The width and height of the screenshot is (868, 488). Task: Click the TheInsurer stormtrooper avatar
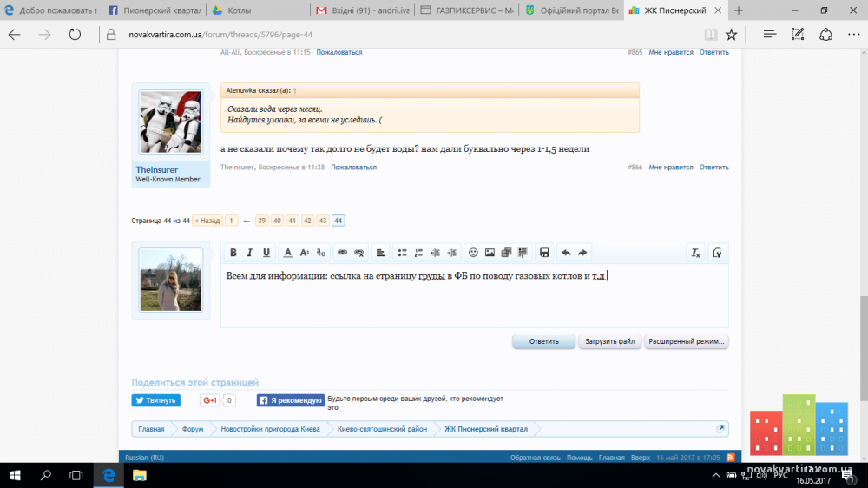coord(170,122)
